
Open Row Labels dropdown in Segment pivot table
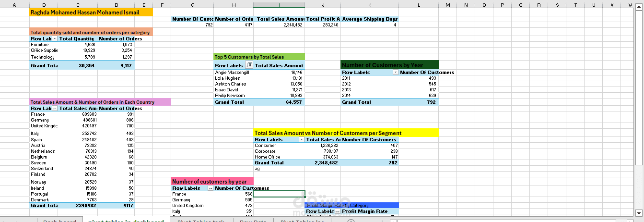click(302, 139)
